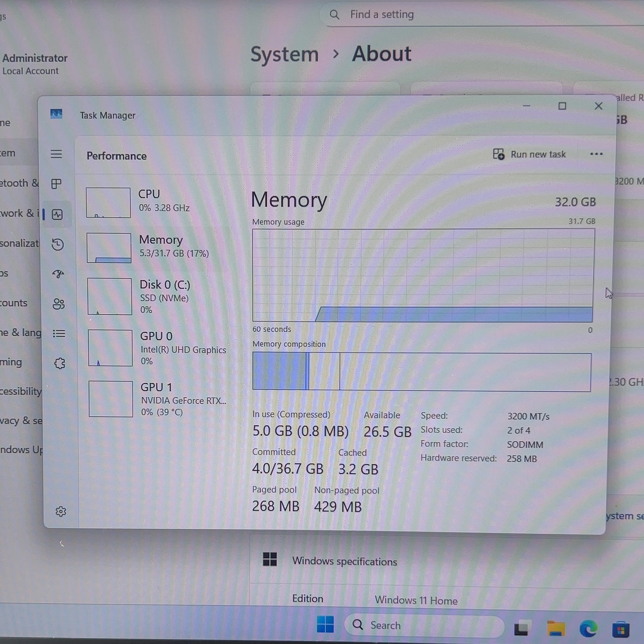This screenshot has width=644, height=644.
Task: Click the Find a setting search box
Action: pos(481,15)
